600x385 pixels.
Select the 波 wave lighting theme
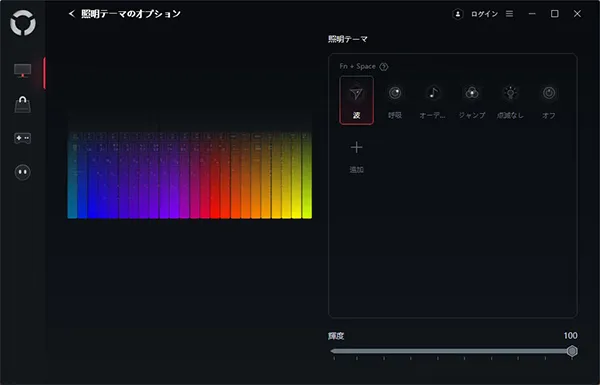tap(356, 100)
